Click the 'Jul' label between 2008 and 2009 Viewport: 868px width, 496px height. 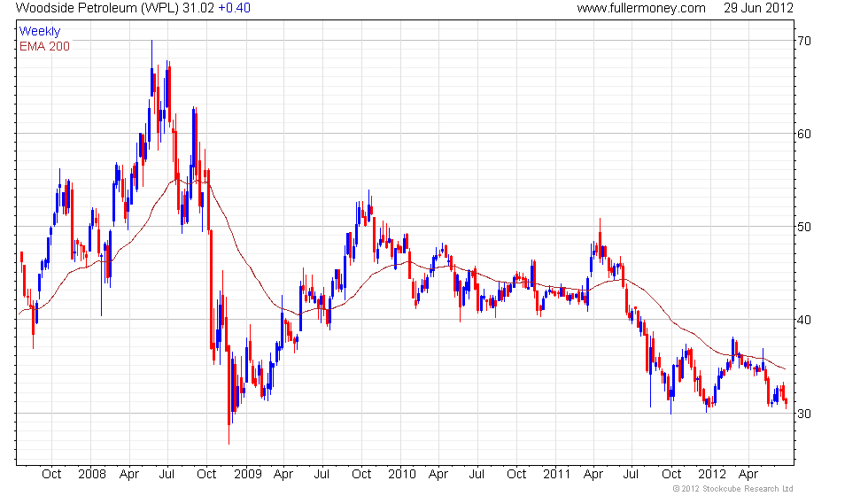click(167, 474)
